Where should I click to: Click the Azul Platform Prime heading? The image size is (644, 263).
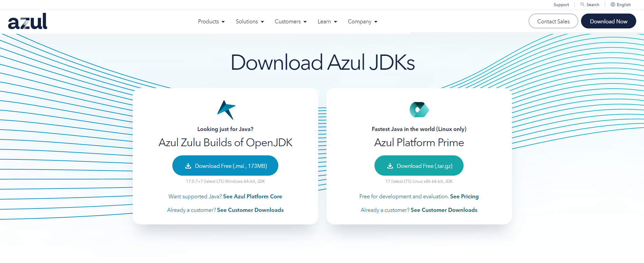tap(419, 143)
